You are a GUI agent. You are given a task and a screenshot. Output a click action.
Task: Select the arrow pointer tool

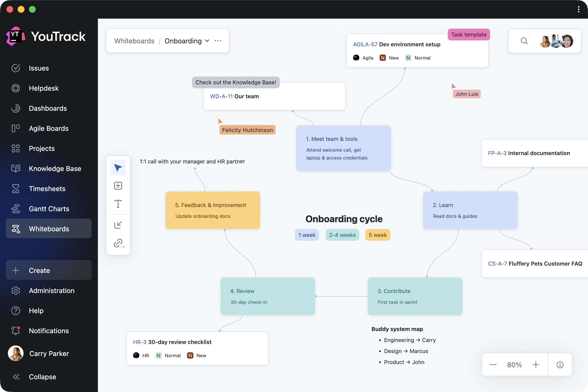(118, 168)
